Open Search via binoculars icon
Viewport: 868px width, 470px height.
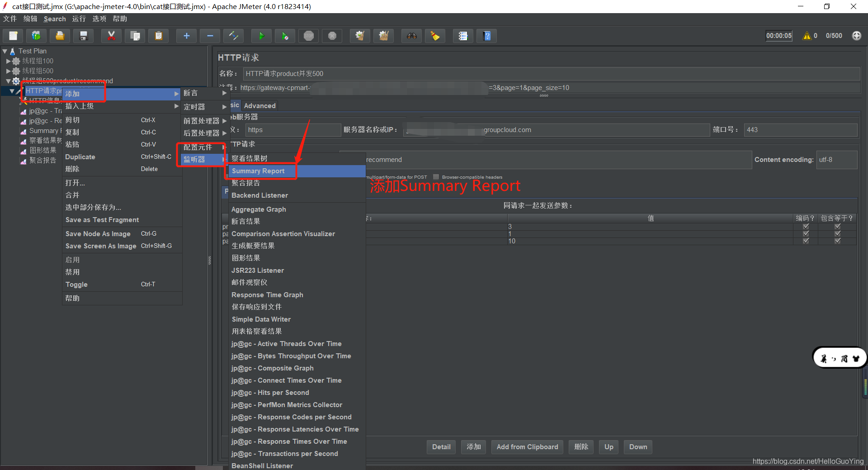(x=411, y=36)
